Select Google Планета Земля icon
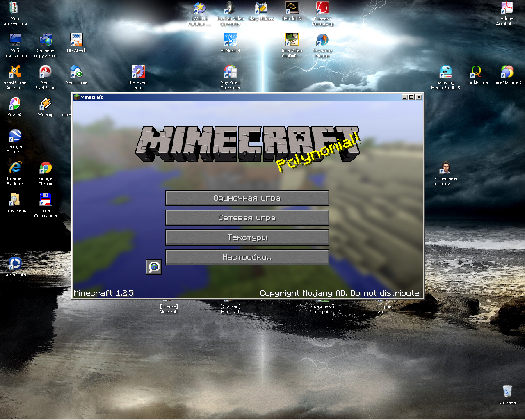Screen dimensions: 525x420 [15, 142]
